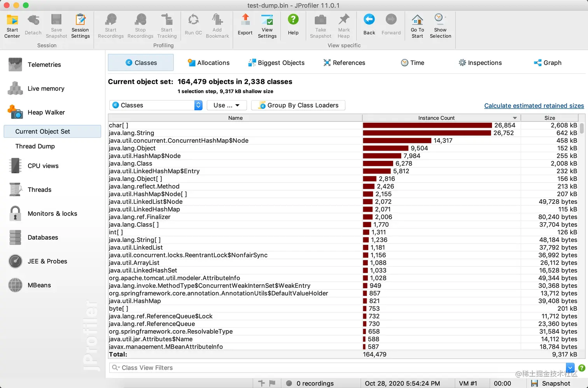Sort by the Instance Count column header

click(x=441, y=118)
